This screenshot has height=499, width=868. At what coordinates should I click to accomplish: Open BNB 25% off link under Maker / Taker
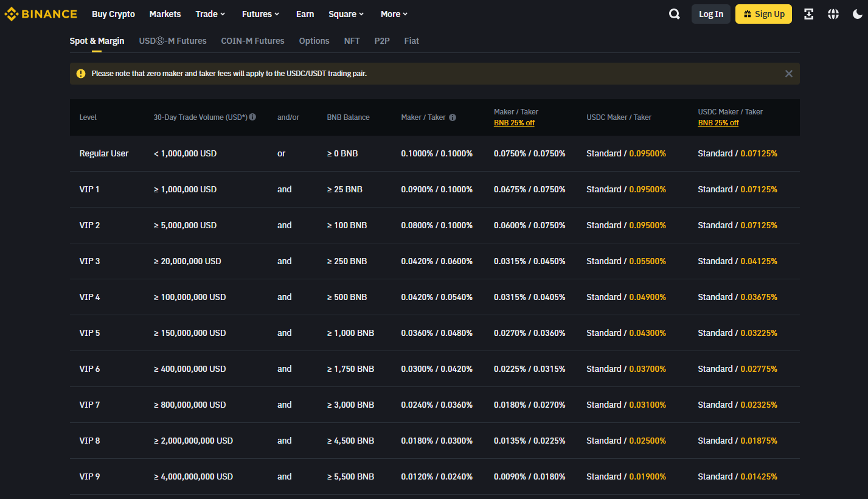point(514,123)
